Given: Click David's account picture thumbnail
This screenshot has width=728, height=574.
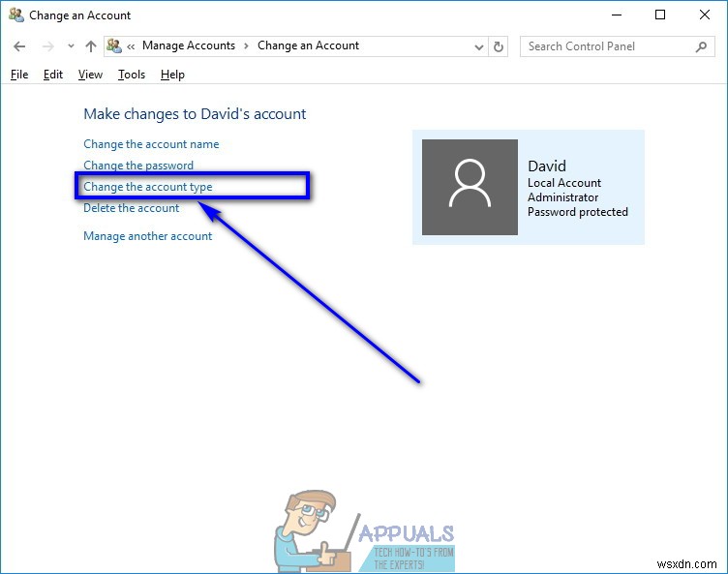Looking at the screenshot, I should [x=470, y=187].
